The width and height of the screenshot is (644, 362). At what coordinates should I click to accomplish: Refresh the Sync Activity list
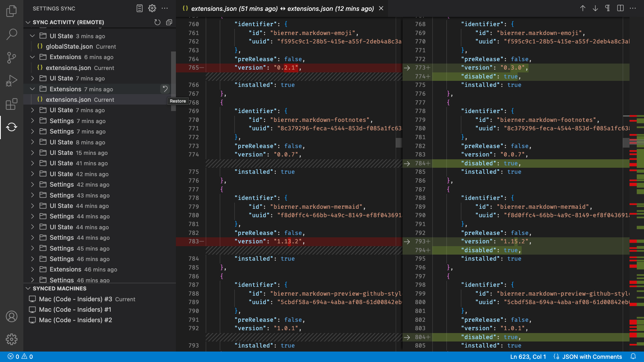pos(157,23)
